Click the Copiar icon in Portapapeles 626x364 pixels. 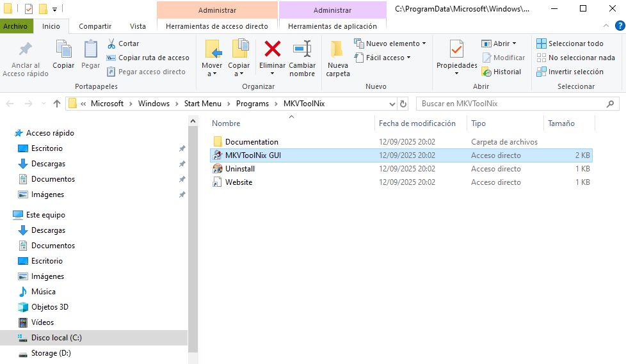[x=63, y=55]
